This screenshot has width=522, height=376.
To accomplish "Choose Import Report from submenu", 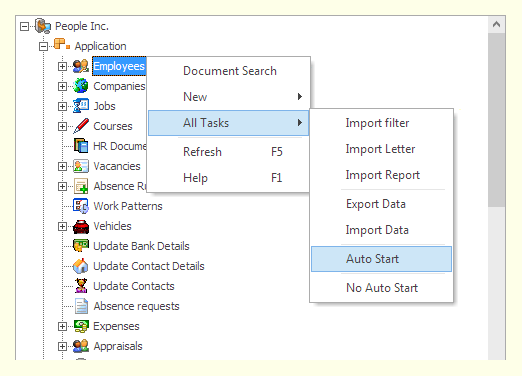I will (x=381, y=175).
